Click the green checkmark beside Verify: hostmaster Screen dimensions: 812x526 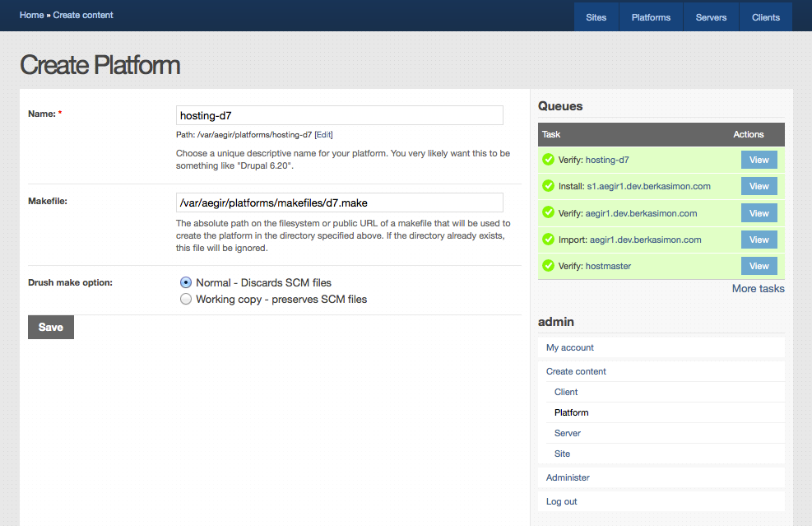(x=549, y=266)
